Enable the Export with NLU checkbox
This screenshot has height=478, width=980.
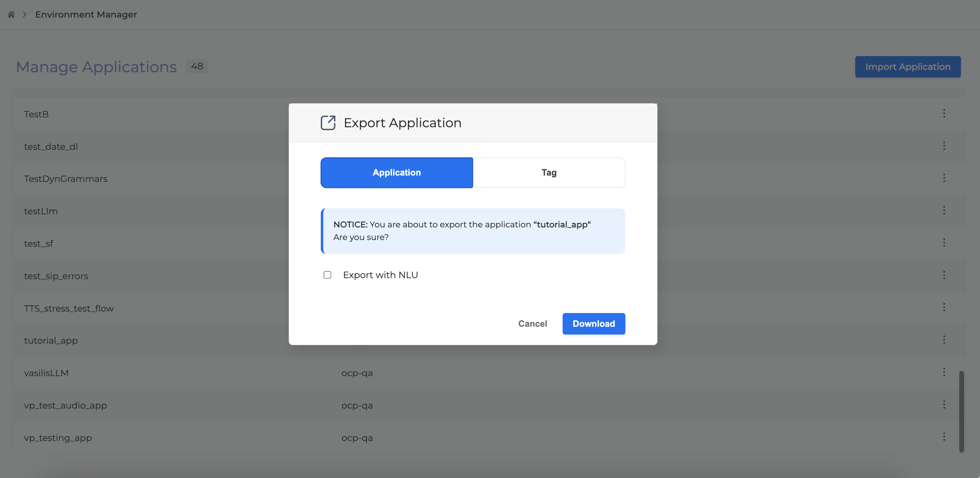coord(327,275)
